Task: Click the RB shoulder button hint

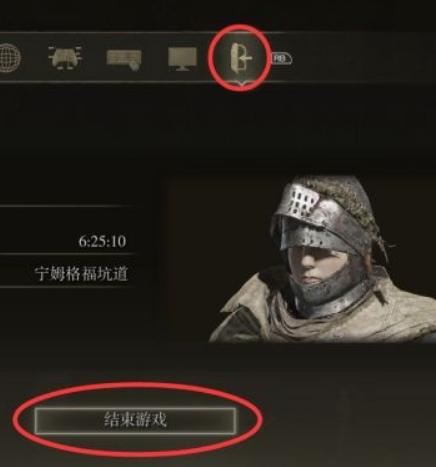Action: pyautogui.click(x=282, y=58)
